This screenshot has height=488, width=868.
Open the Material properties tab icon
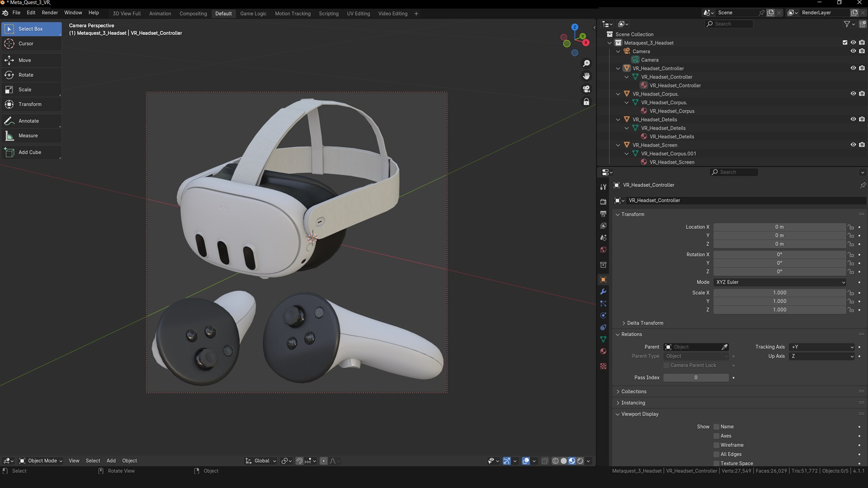tap(603, 351)
